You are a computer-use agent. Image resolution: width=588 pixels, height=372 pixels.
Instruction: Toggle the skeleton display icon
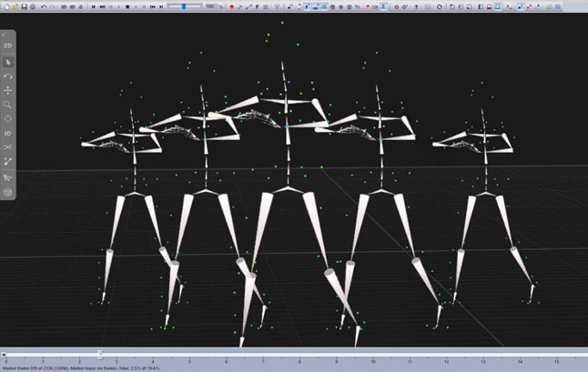pyautogui.click(x=307, y=6)
